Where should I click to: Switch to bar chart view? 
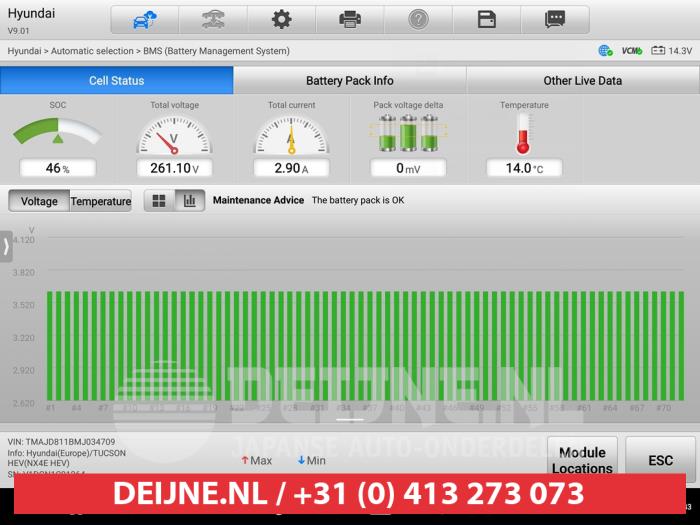190,200
